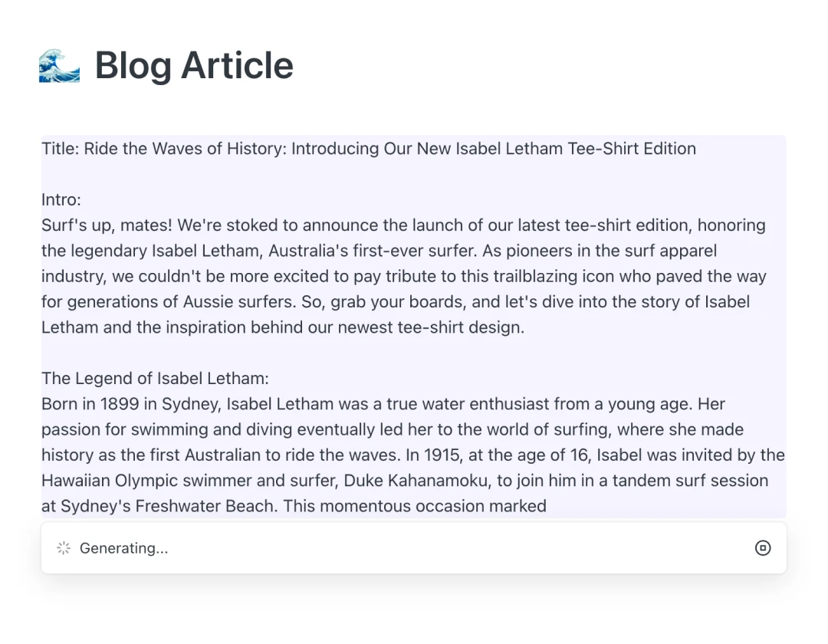Screen dimensions: 828x644
Task: Click empty area of the generating bar
Action: click(x=460, y=547)
